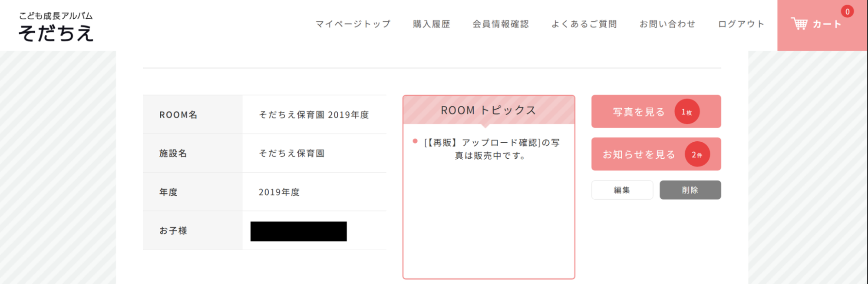The image size is (868, 284).
Task: Click the ROOM トピックス panel header
Action: [x=488, y=110]
